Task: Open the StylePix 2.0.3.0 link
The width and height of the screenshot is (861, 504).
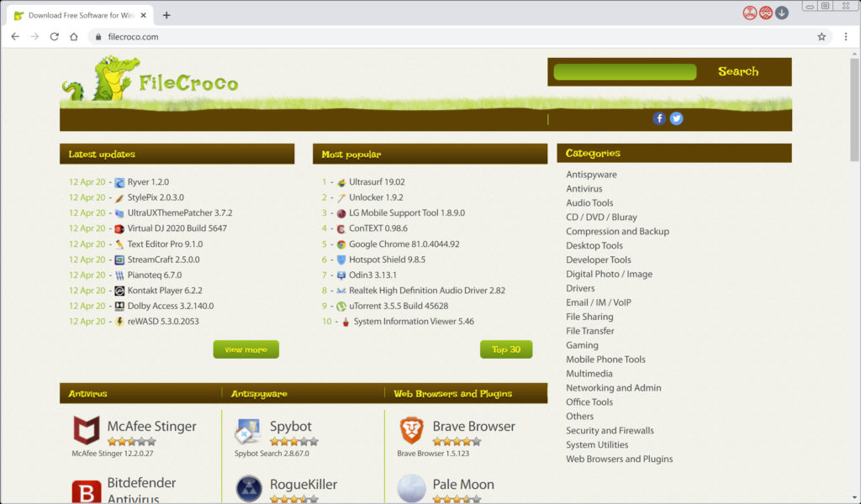Action: [156, 197]
